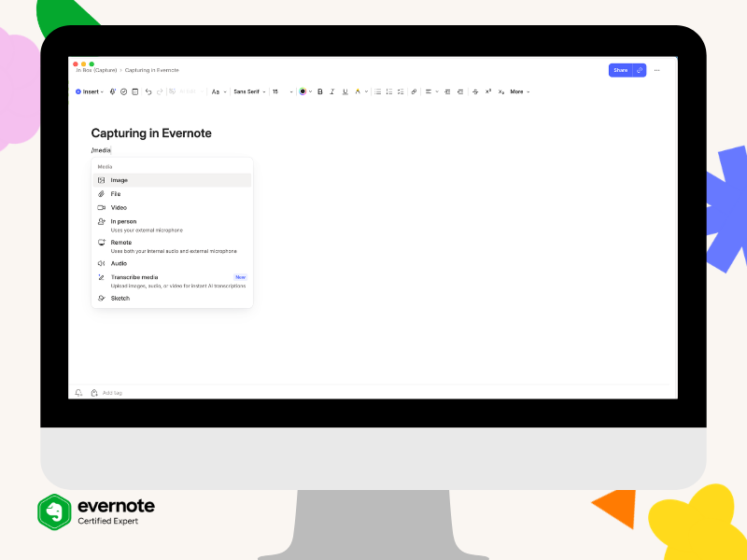747x560 pixels.
Task: Click the File paperclip icon
Action: click(101, 194)
